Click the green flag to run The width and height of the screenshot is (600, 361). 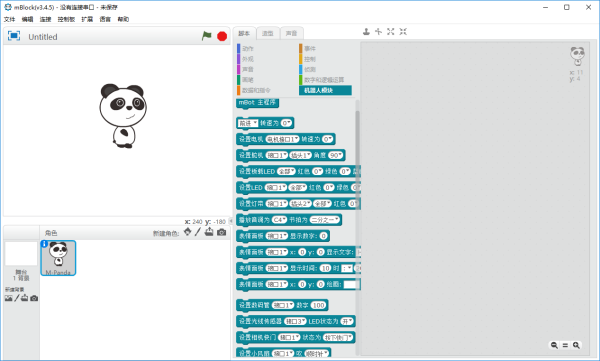coord(207,36)
